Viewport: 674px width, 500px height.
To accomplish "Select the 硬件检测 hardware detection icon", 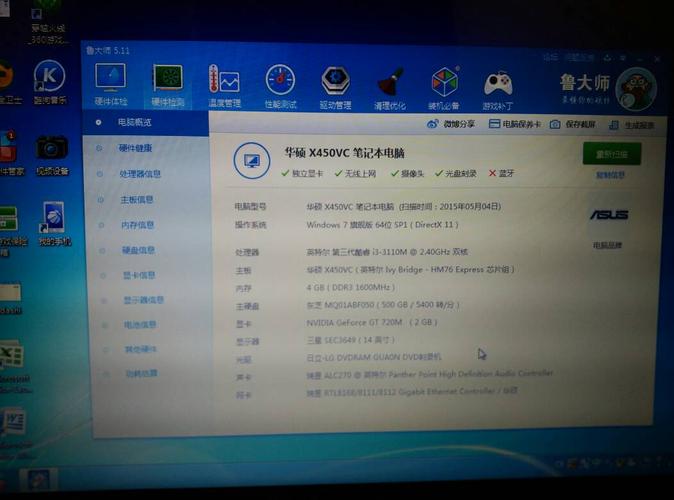I will click(168, 86).
